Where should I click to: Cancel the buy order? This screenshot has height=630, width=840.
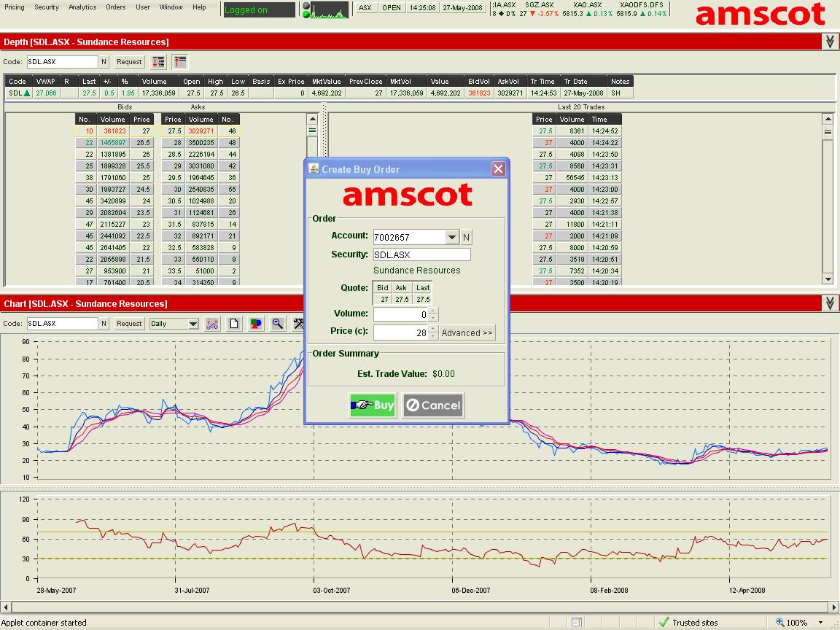(x=433, y=405)
